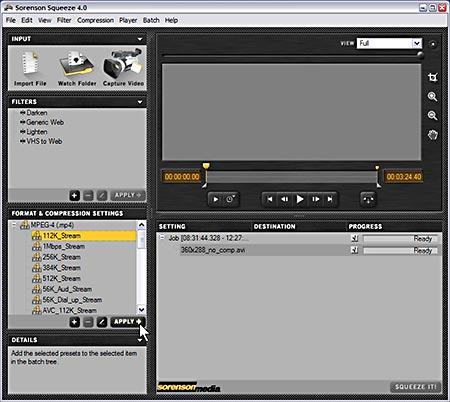Collapse the Input panel arrow
This screenshot has height=402, width=450.
(140, 39)
